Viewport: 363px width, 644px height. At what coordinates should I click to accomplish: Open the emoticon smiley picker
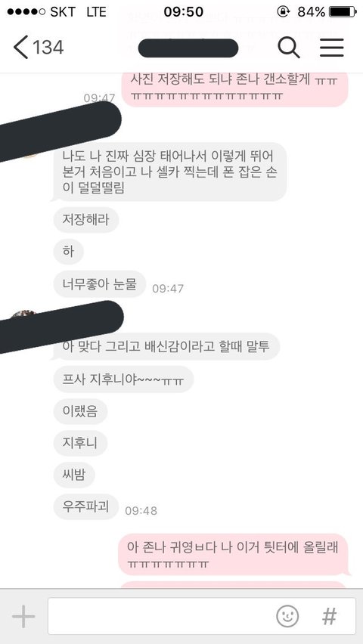click(x=287, y=616)
